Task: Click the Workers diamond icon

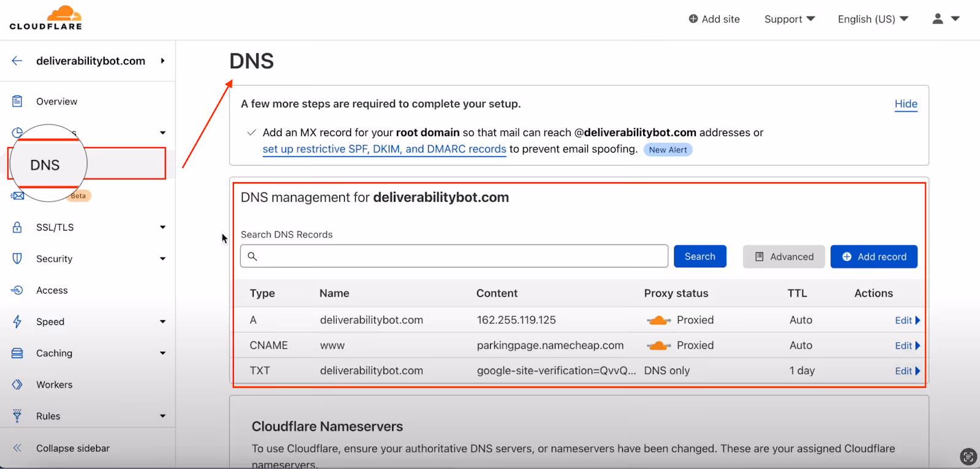Action: pos(17,384)
